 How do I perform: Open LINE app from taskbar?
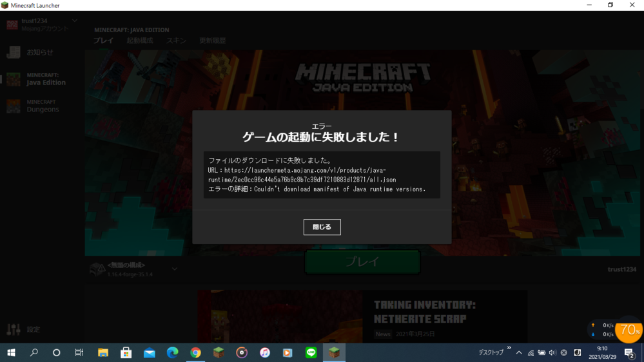coord(311,352)
